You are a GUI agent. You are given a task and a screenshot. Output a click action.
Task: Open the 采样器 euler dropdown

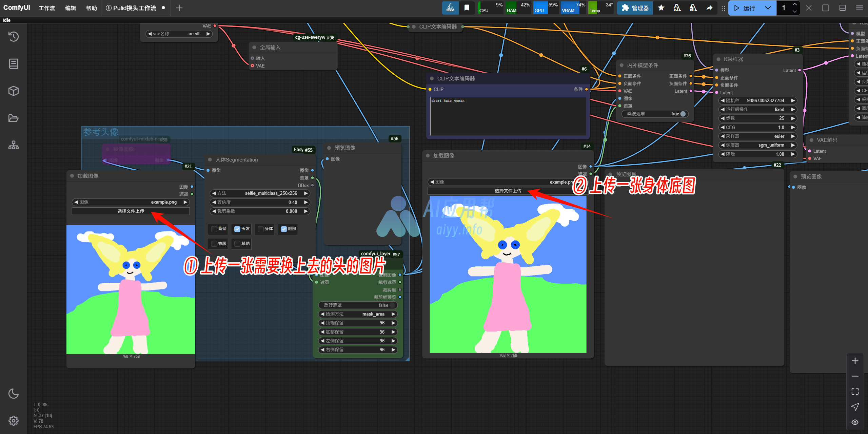point(757,136)
